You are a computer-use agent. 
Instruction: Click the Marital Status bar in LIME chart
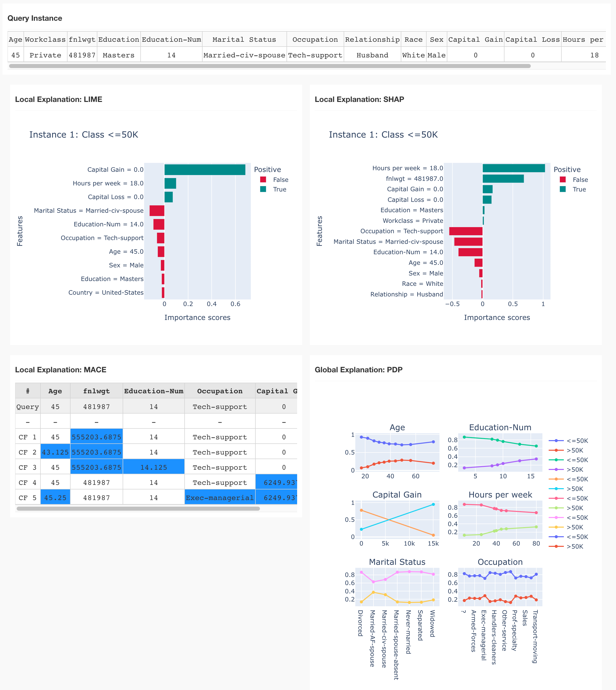(x=157, y=211)
